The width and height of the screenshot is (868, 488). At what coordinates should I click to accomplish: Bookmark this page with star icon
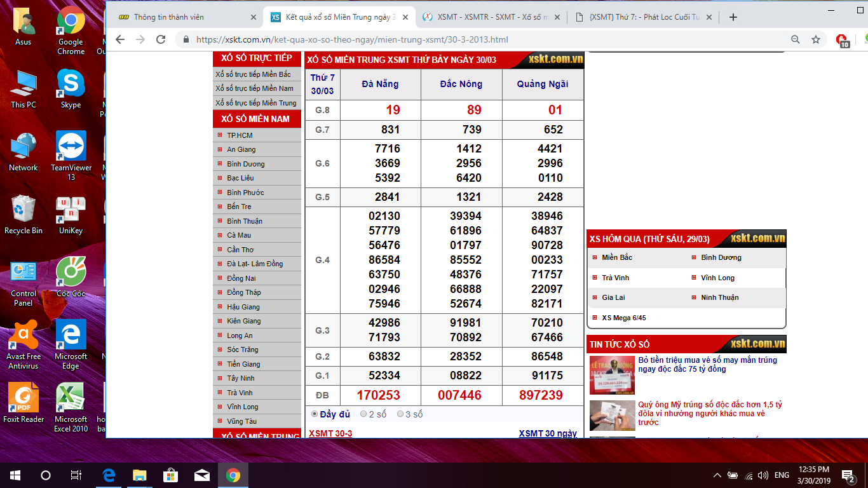pyautogui.click(x=816, y=39)
